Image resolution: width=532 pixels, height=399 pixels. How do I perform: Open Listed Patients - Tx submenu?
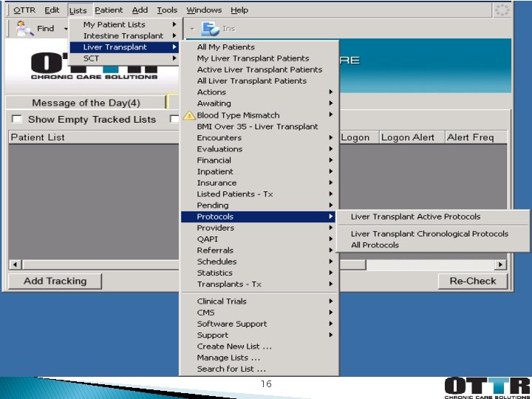point(259,194)
